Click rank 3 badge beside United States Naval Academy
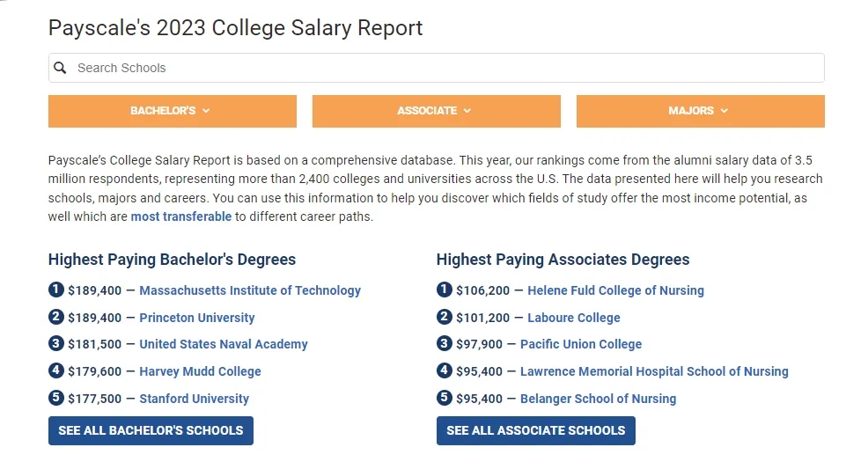Image resolution: width=868 pixels, height=462 pixels. point(56,344)
